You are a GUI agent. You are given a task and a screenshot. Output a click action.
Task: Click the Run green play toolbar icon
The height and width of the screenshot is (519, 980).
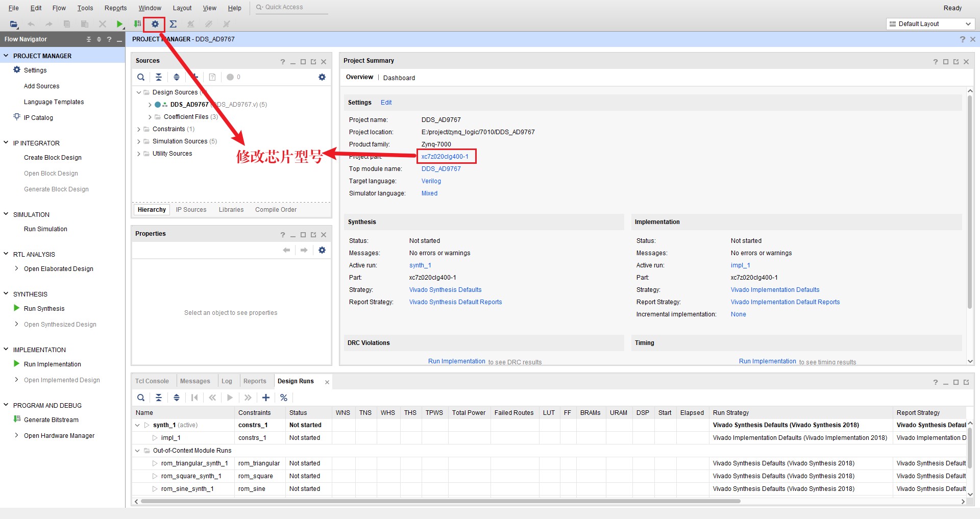coord(119,24)
